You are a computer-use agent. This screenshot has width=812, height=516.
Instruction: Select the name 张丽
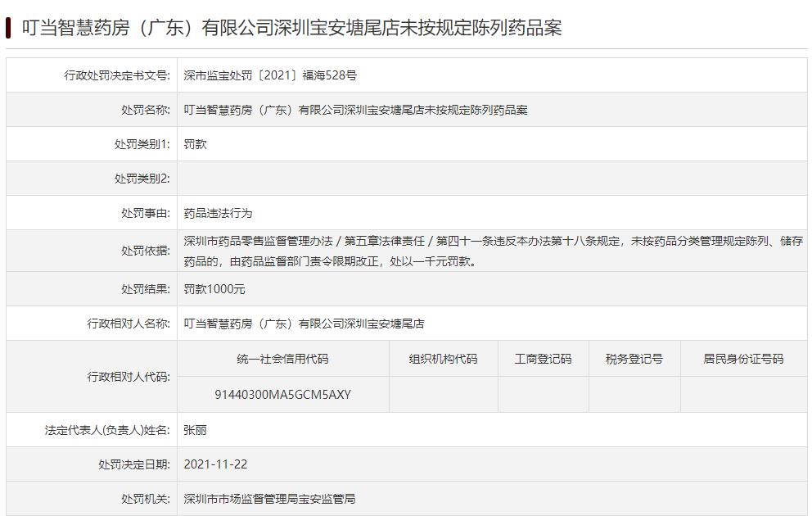[x=196, y=430]
